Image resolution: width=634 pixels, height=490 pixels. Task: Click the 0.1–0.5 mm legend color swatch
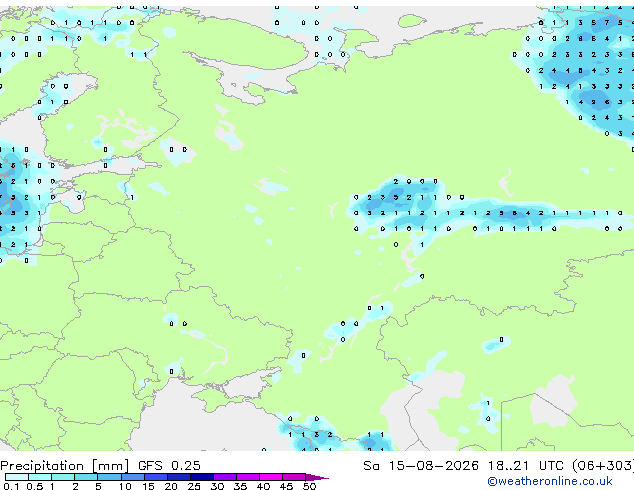[17, 477]
